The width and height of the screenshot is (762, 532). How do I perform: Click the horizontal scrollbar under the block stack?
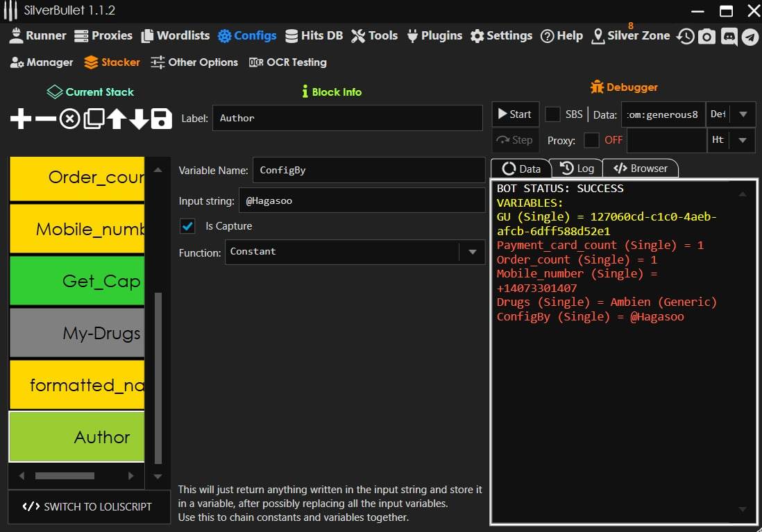(x=65, y=476)
